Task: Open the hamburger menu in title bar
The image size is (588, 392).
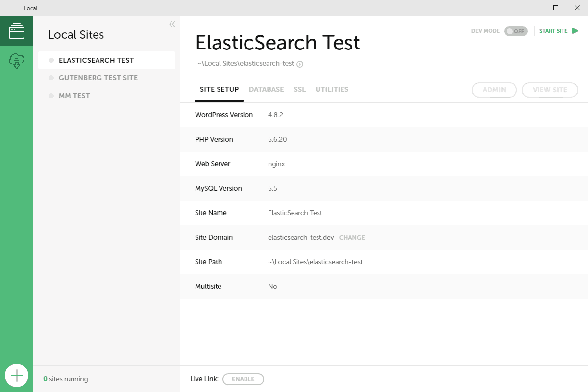Action: [11, 8]
